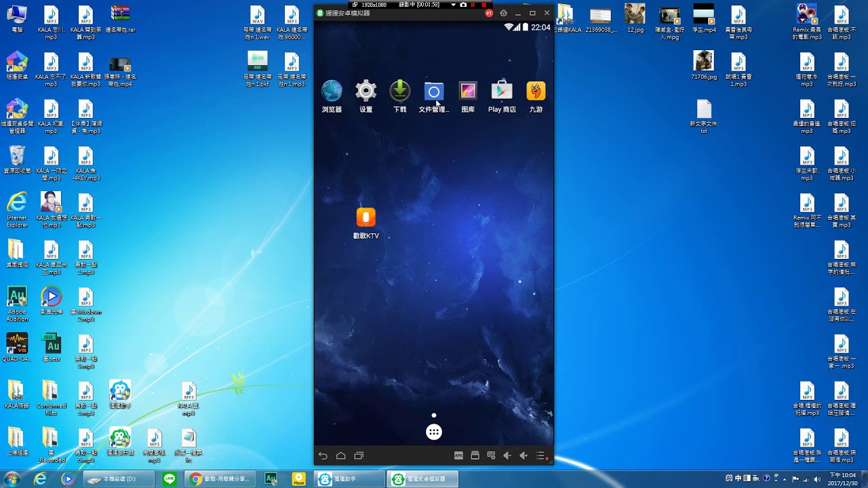This screenshot has height=488, width=868.
Task: Select the Internet Explorer desktop shortcut
Action: pos(17,210)
